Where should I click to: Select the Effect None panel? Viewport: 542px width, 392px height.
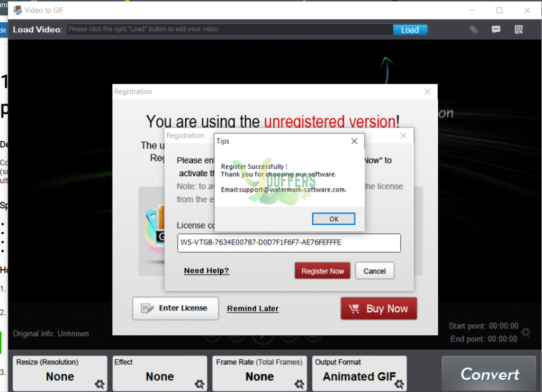pyautogui.click(x=160, y=373)
